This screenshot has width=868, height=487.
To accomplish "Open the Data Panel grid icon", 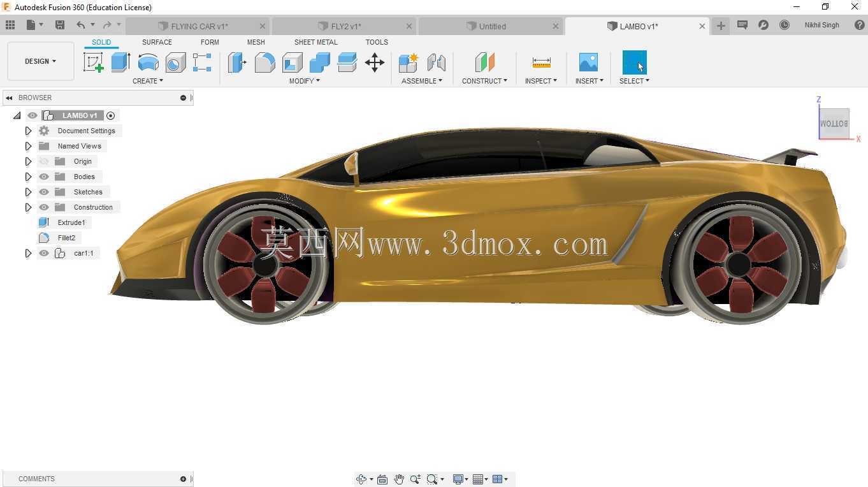I will click(x=10, y=25).
